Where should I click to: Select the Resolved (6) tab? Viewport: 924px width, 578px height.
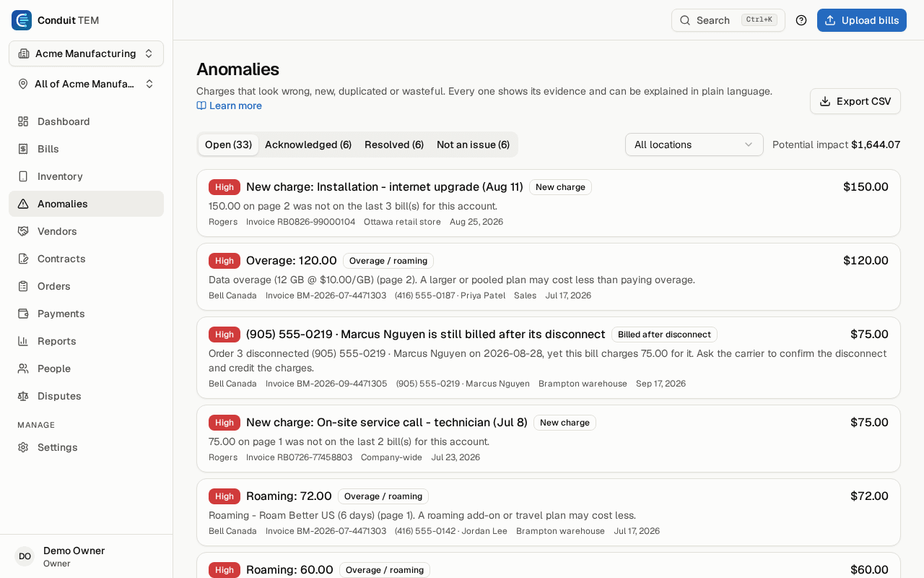[x=394, y=144]
